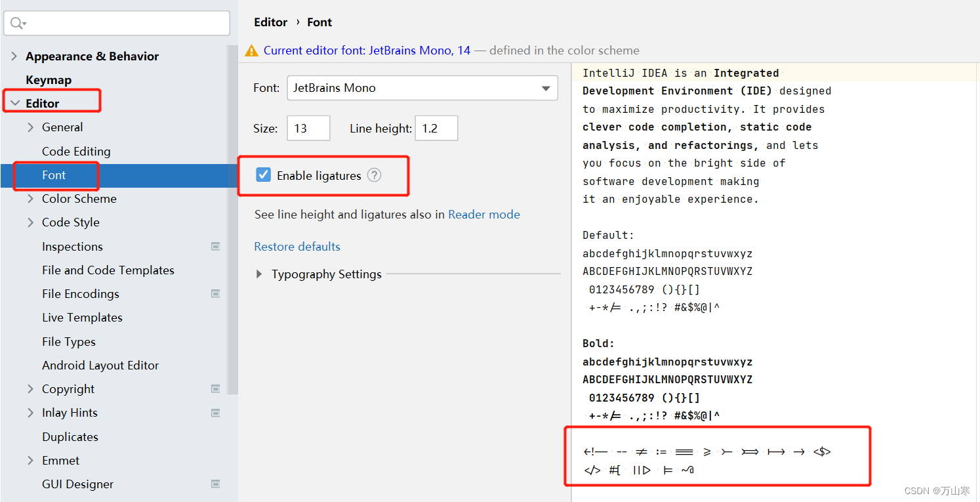Open Live Templates settings page
The width and height of the screenshot is (980, 502).
(x=82, y=318)
